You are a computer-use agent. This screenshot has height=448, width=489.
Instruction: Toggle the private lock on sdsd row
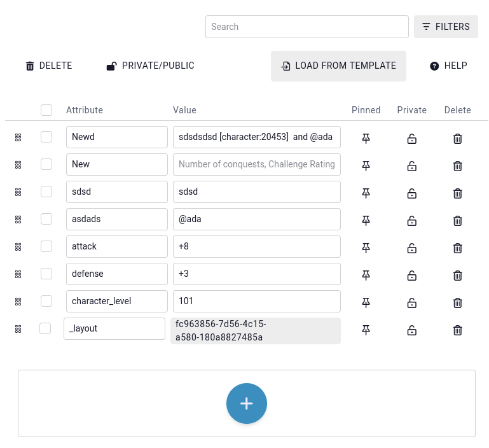click(411, 192)
